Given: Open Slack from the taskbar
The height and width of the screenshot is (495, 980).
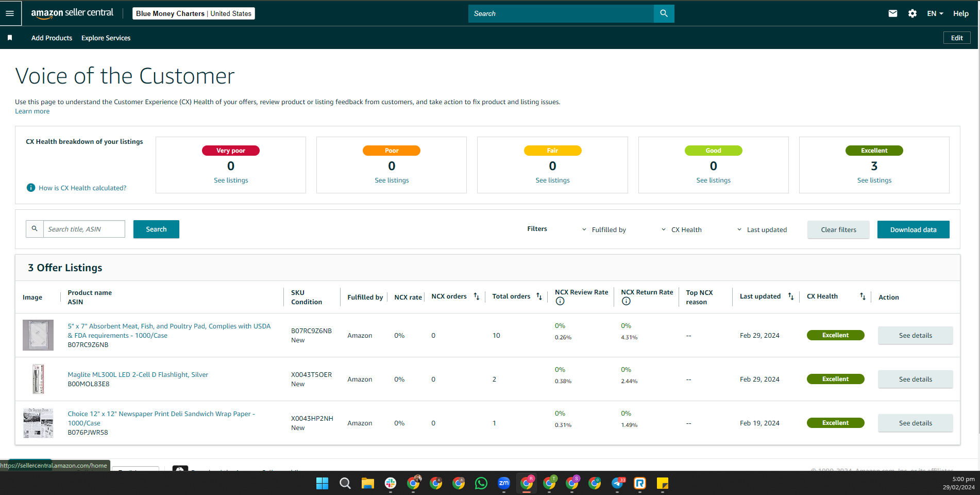Looking at the screenshot, I should tap(390, 483).
